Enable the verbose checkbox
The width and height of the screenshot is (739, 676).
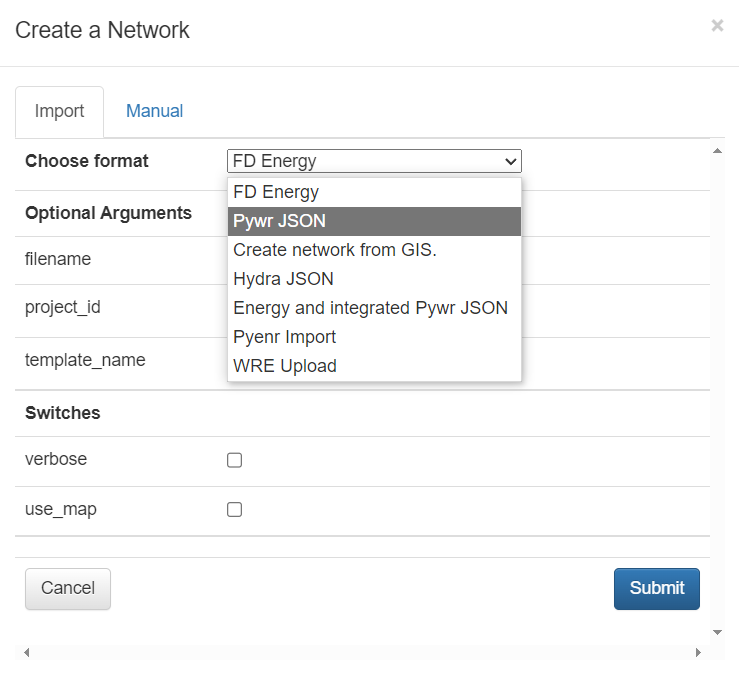235,460
